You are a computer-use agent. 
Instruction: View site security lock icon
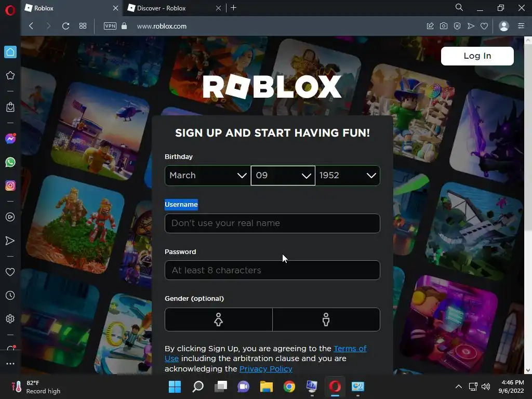pos(124,26)
